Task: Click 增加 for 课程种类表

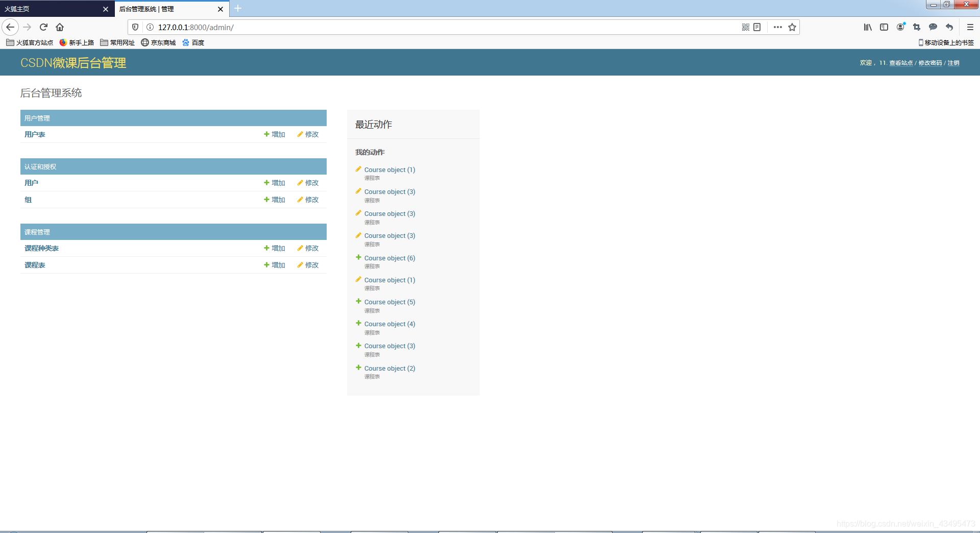Action: [275, 248]
